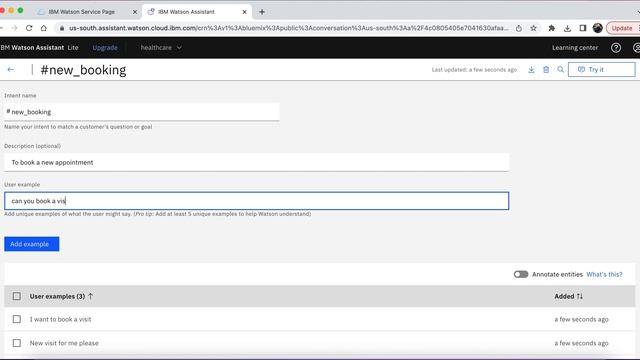640x360 pixels.
Task: Click the 'User examples (3)' column header
Action: tap(57, 296)
